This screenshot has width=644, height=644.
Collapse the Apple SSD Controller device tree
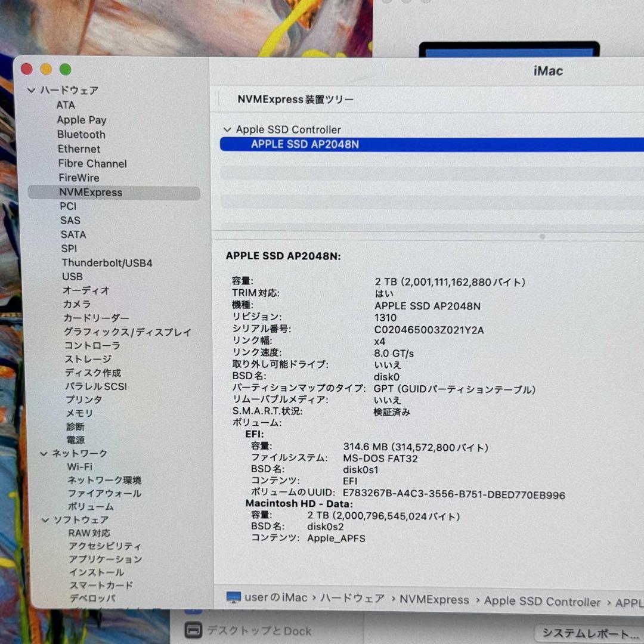click(228, 129)
